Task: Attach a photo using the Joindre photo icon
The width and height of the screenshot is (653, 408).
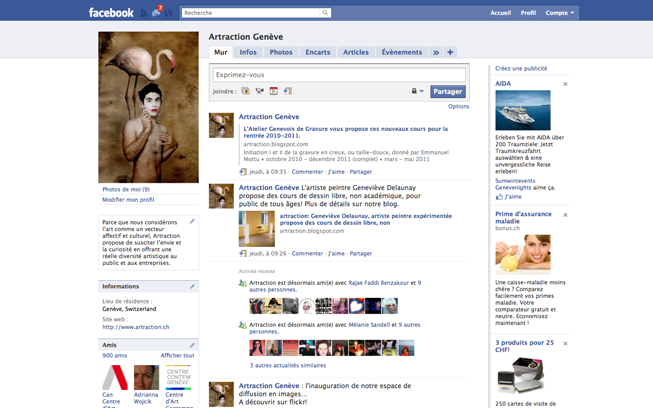Action: pos(245,91)
